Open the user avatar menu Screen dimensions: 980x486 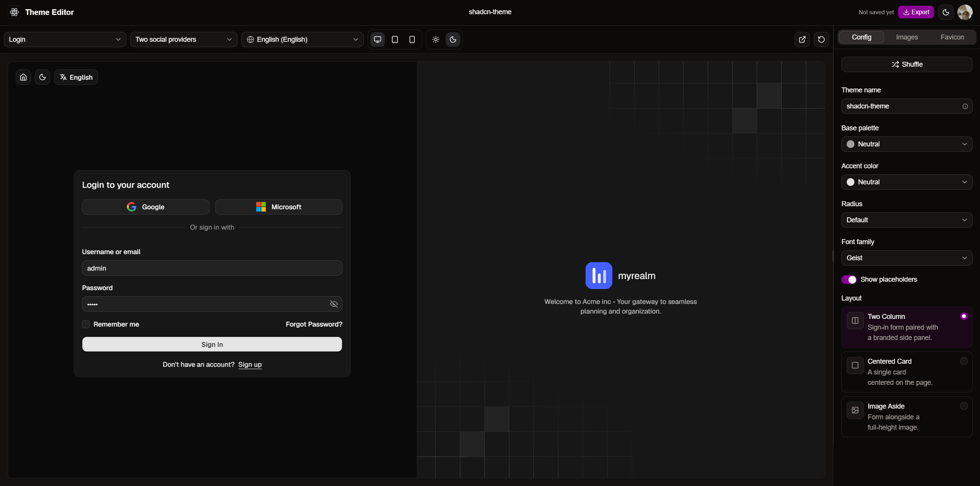click(x=965, y=12)
